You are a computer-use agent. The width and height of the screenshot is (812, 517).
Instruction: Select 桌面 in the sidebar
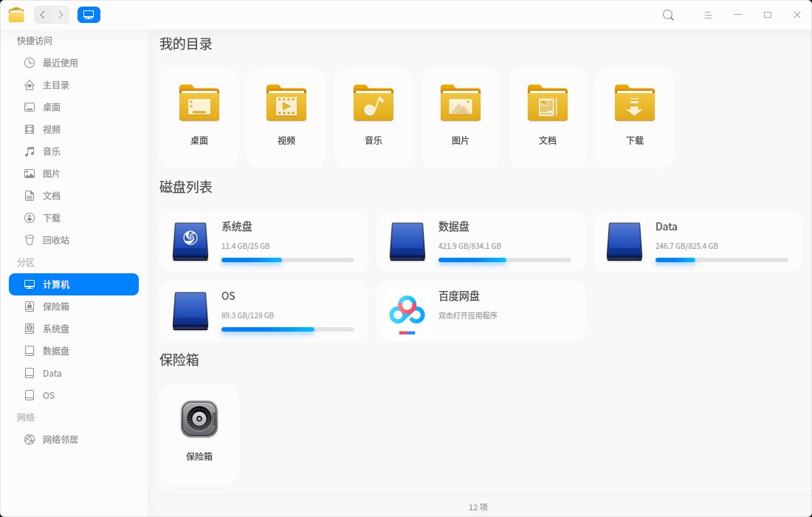[x=74, y=107]
